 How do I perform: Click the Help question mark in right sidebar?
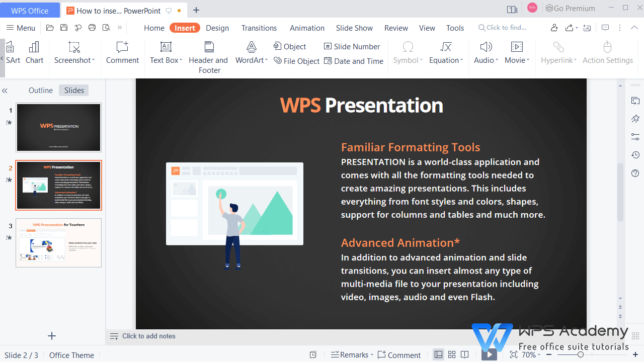635,173
